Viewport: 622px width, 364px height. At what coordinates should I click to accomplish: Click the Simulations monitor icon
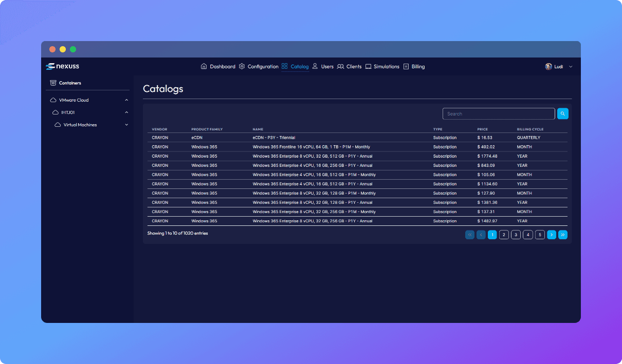tap(368, 66)
